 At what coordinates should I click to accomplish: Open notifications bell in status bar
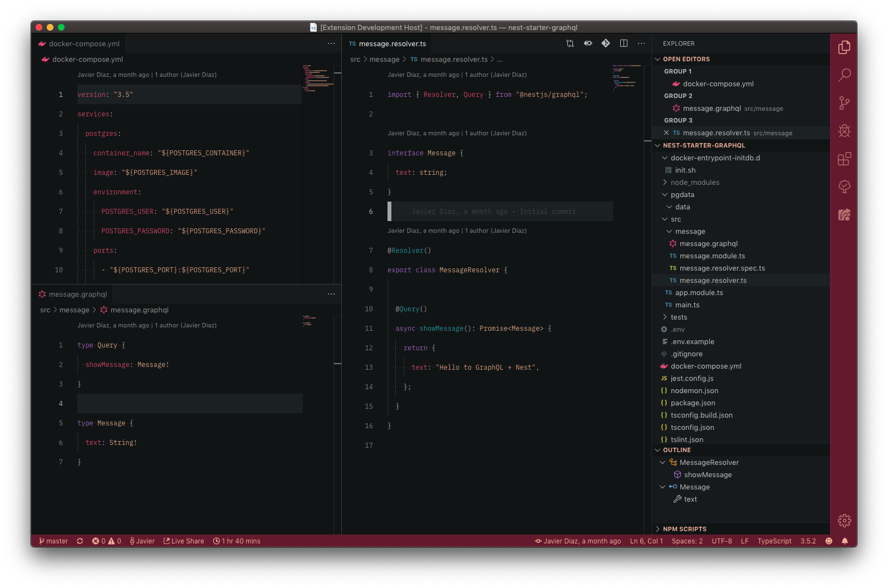[845, 541]
